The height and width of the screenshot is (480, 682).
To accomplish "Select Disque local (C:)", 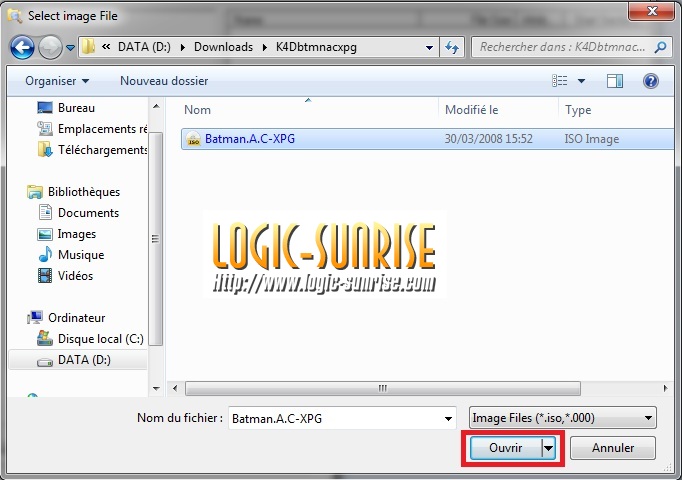I will click(x=100, y=339).
